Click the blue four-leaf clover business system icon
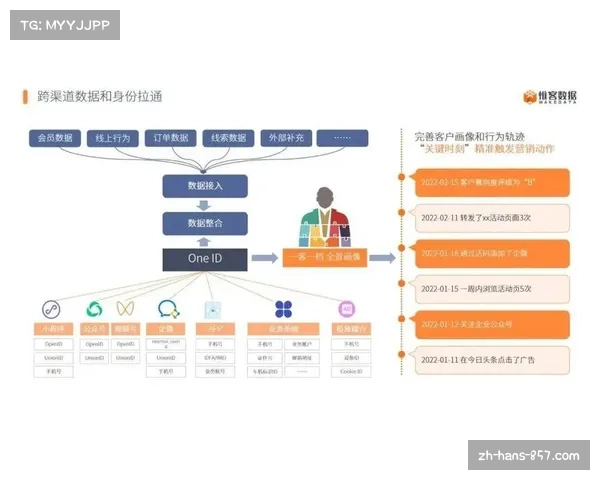 tap(284, 309)
